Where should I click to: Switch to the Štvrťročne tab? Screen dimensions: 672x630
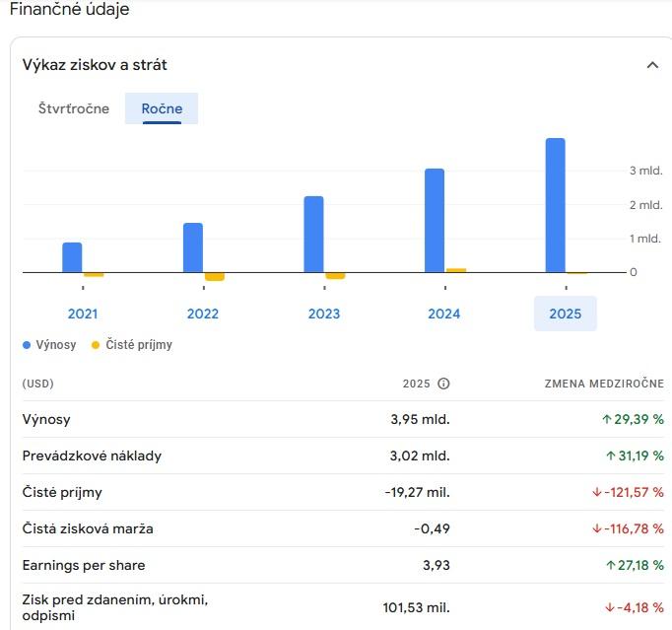pyautogui.click(x=74, y=108)
